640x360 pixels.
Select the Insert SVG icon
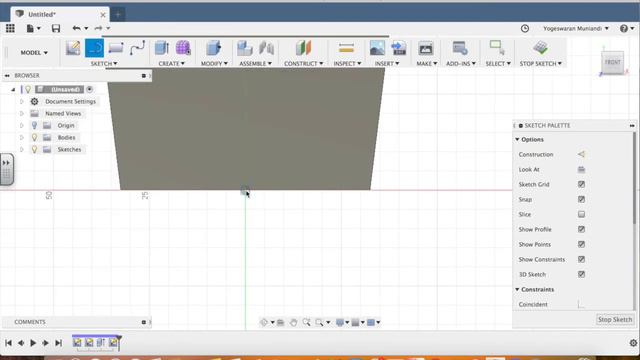399,48
